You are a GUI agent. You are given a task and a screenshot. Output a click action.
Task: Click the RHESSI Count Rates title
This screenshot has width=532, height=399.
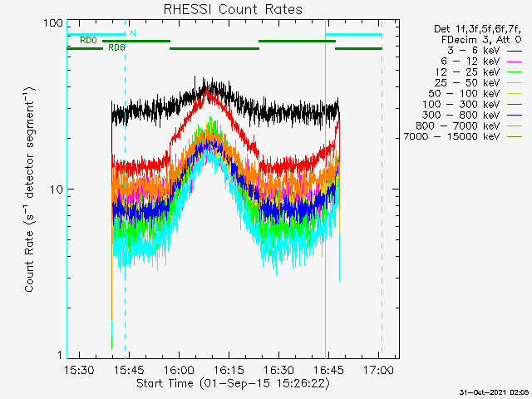[x=233, y=9]
